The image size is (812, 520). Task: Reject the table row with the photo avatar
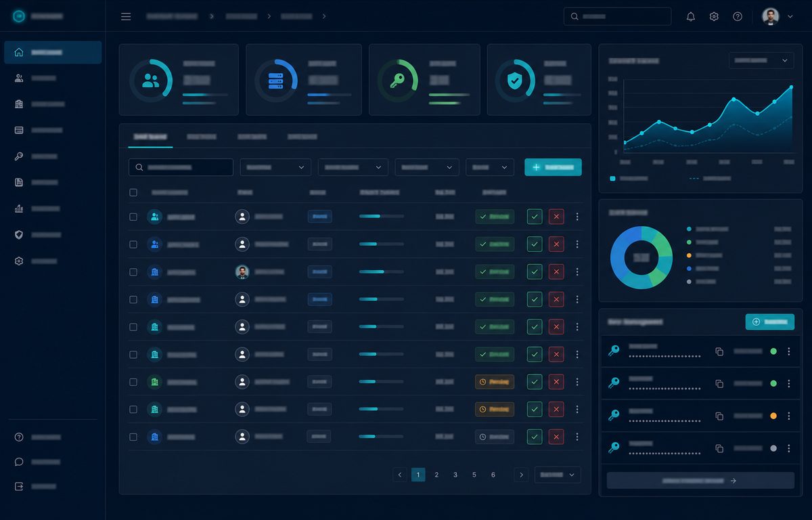click(x=556, y=272)
